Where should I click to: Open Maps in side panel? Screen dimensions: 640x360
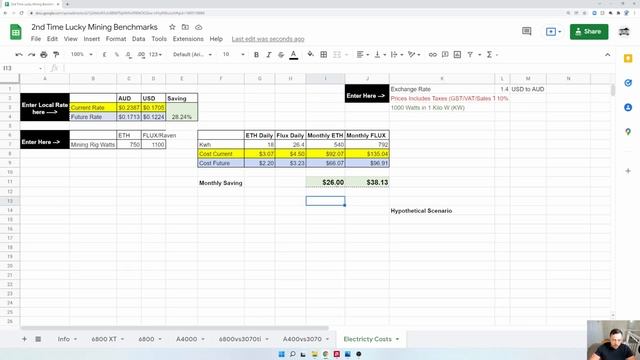tap(628, 132)
